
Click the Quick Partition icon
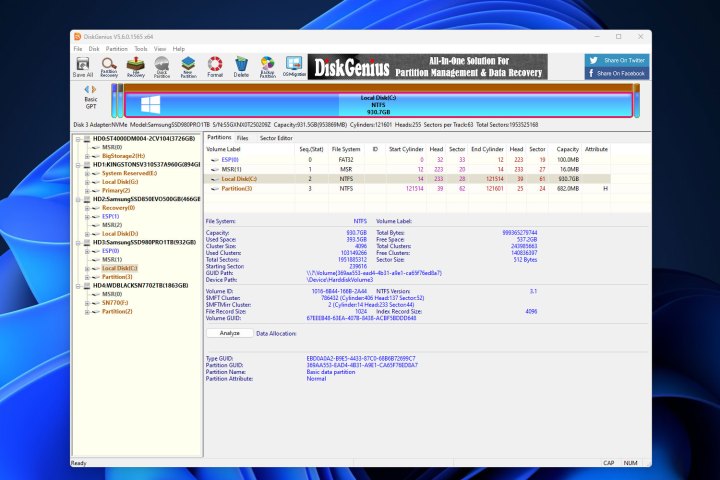click(x=161, y=67)
